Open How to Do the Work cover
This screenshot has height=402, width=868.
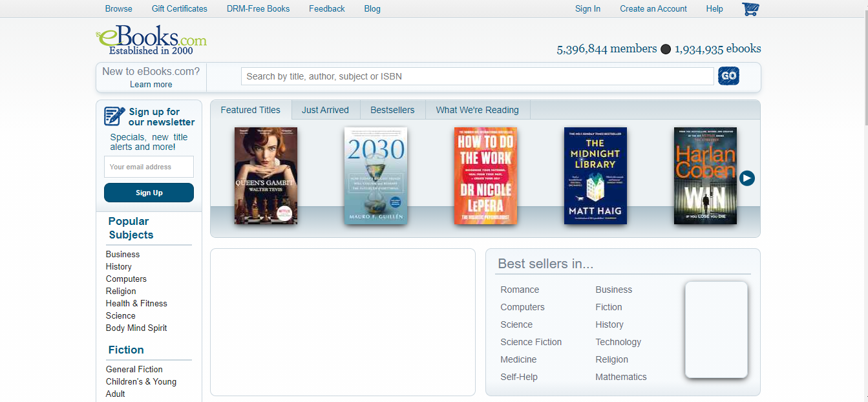pyautogui.click(x=485, y=176)
